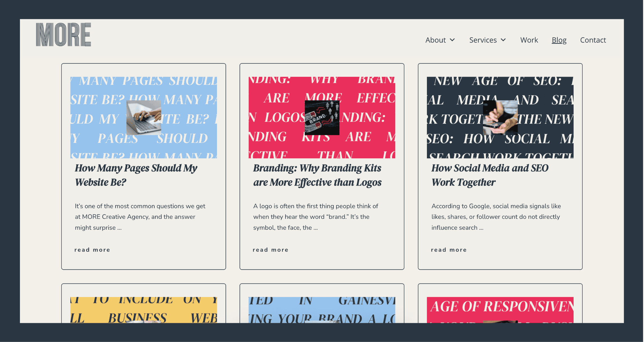Select the Blog navigation link
Viewport: 644px width, 342px height.
(559, 40)
